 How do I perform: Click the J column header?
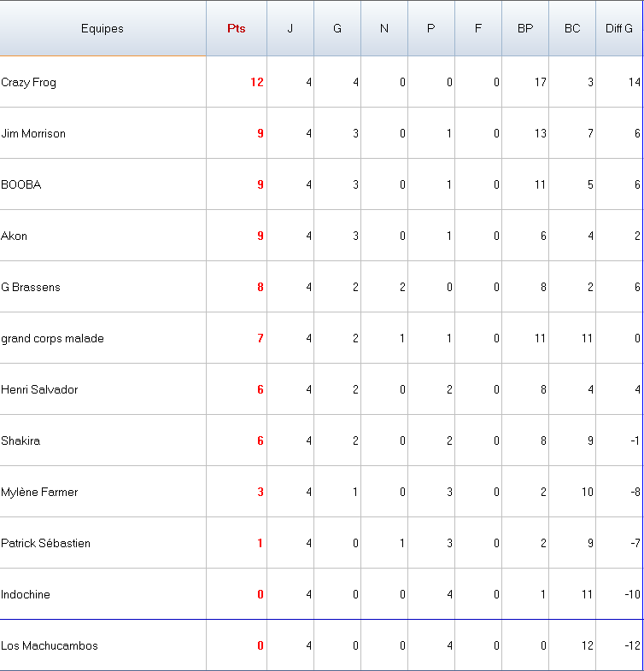click(290, 28)
